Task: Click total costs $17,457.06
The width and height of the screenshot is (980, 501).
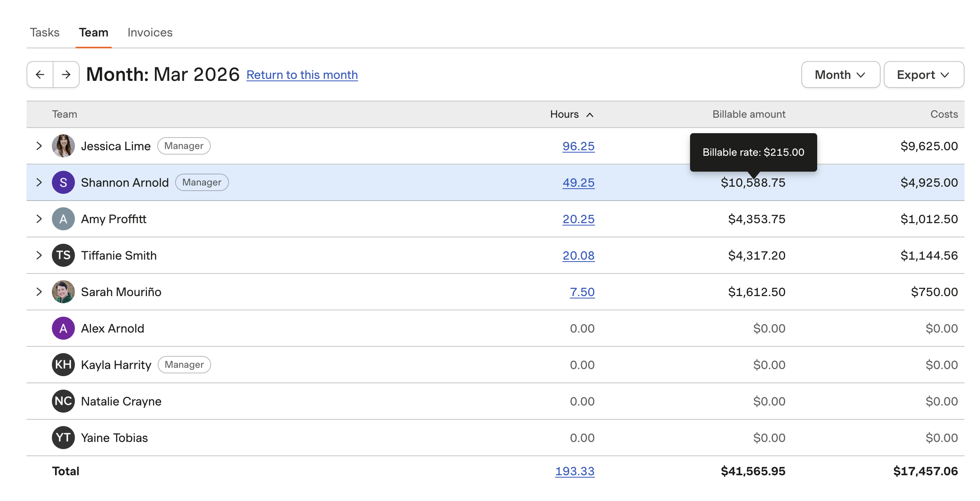Action: click(926, 471)
